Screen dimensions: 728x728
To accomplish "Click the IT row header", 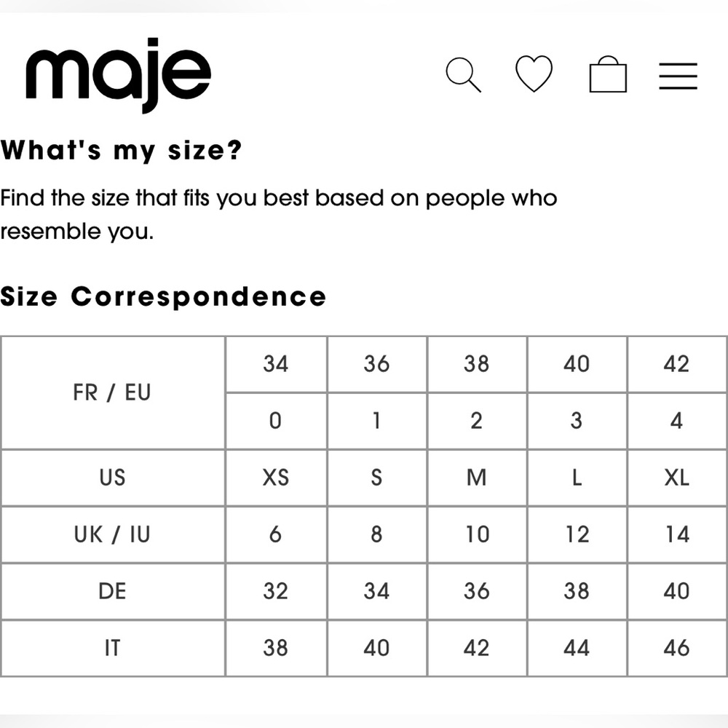I will pyautogui.click(x=112, y=647).
